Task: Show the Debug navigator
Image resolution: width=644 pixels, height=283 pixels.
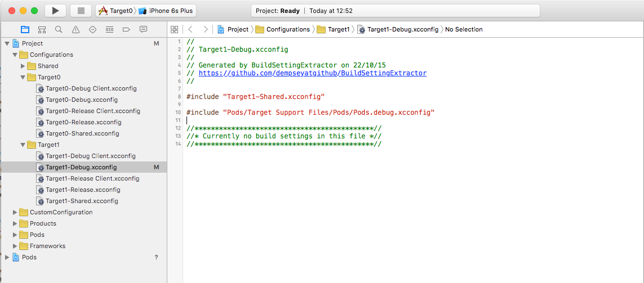Action: point(109,29)
